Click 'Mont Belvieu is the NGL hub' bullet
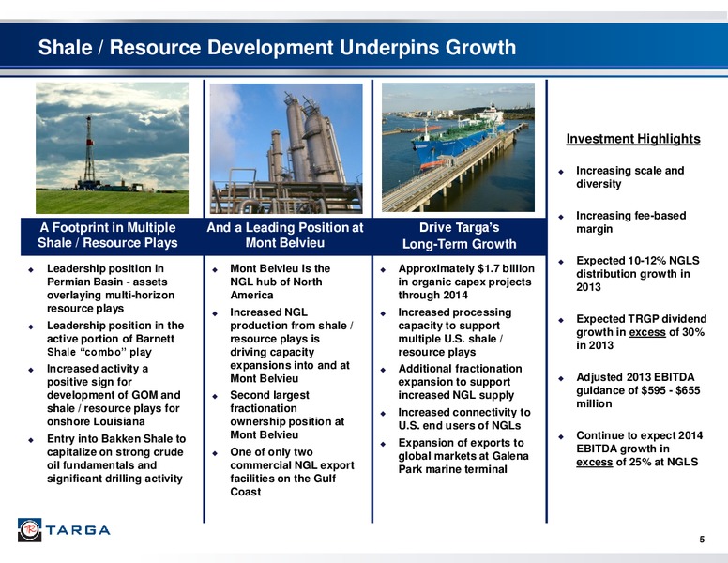728x563 pixels. click(x=280, y=281)
